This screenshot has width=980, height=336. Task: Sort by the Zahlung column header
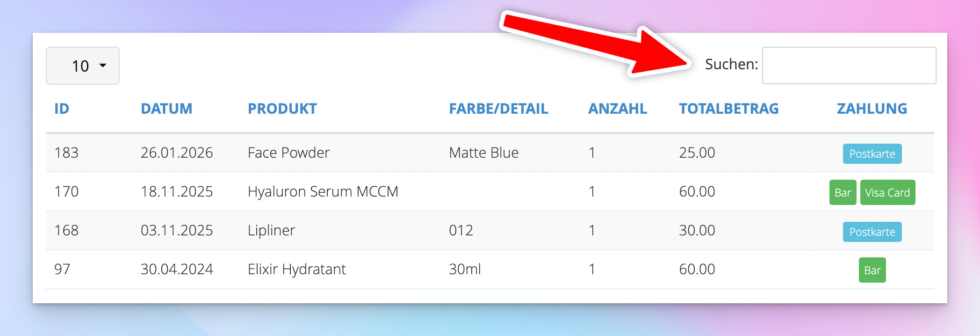872,109
